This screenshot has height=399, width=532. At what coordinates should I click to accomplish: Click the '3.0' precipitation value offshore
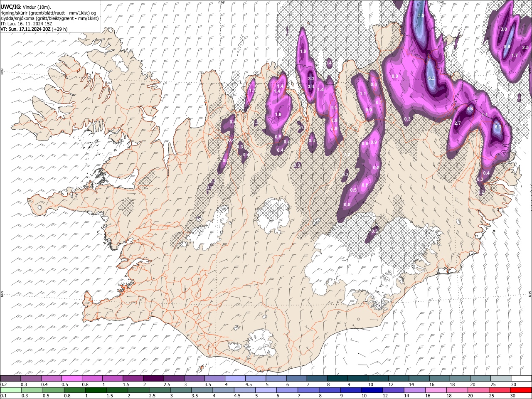504,29
